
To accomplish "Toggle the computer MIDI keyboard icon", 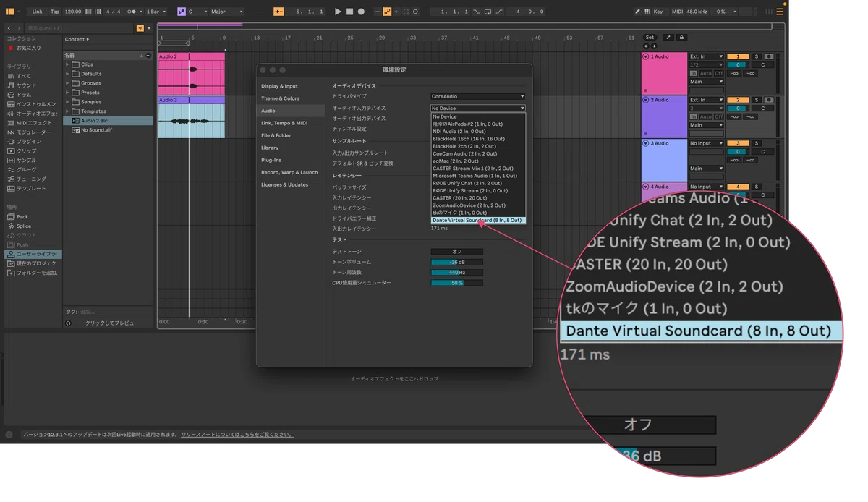I will point(647,12).
